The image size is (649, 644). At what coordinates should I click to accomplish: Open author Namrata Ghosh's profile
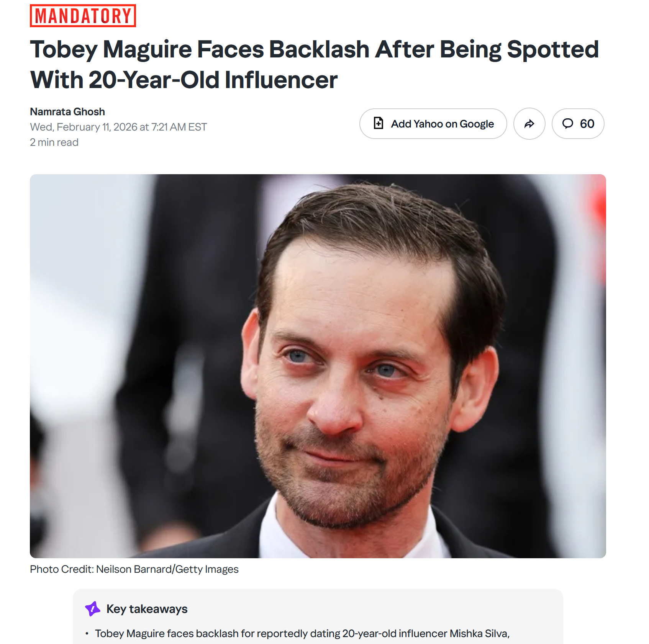pos(67,111)
